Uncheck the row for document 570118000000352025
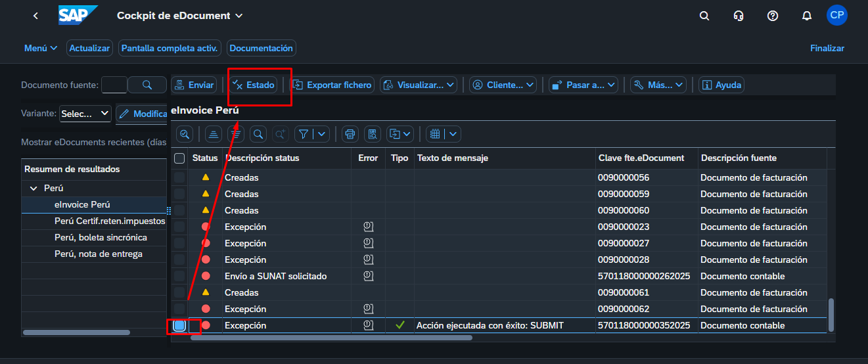 [x=179, y=325]
